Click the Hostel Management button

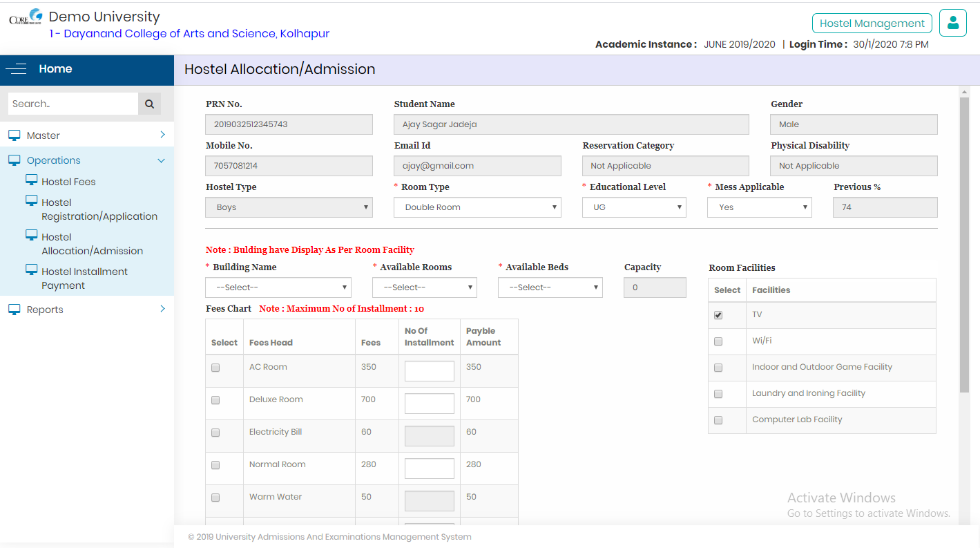tap(872, 23)
